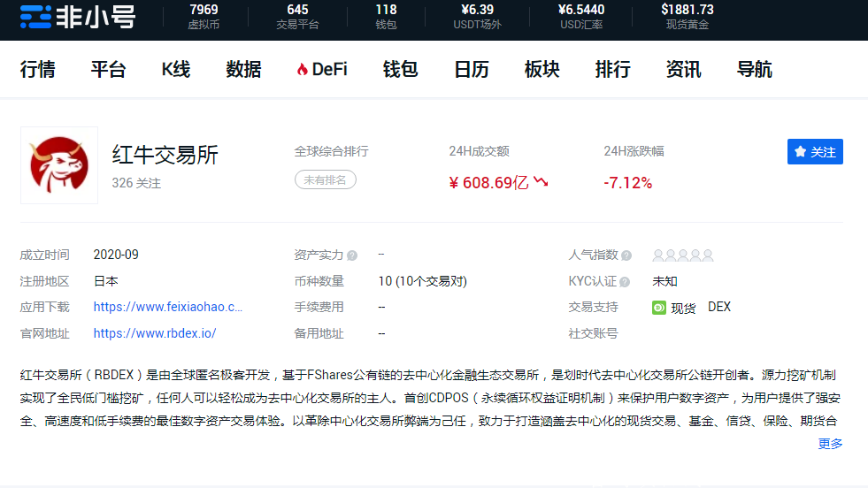Click the 红牛交易所 description paragraph
The width and height of the screenshot is (868, 488).
pos(431,398)
